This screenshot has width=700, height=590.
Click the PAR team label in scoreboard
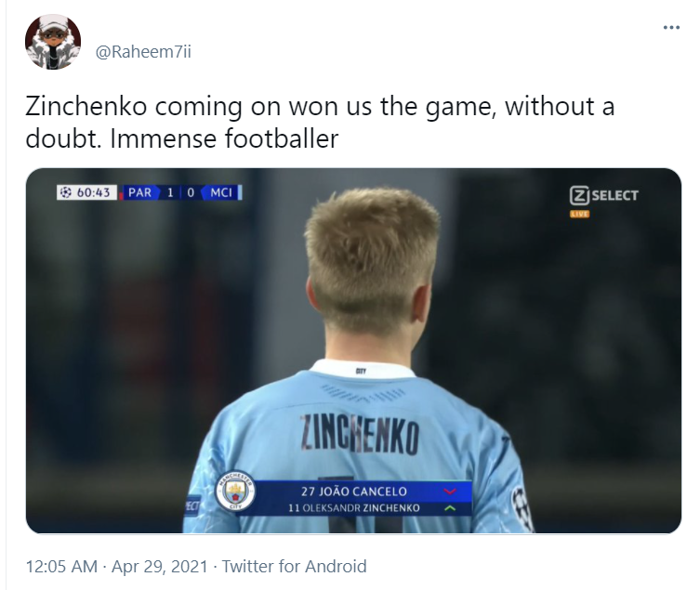pos(139,192)
